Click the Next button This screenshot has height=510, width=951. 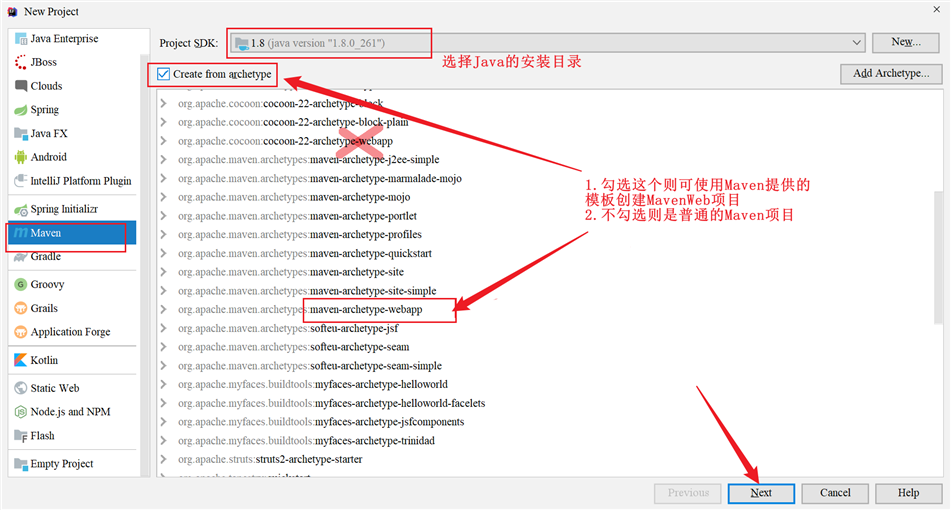761,493
